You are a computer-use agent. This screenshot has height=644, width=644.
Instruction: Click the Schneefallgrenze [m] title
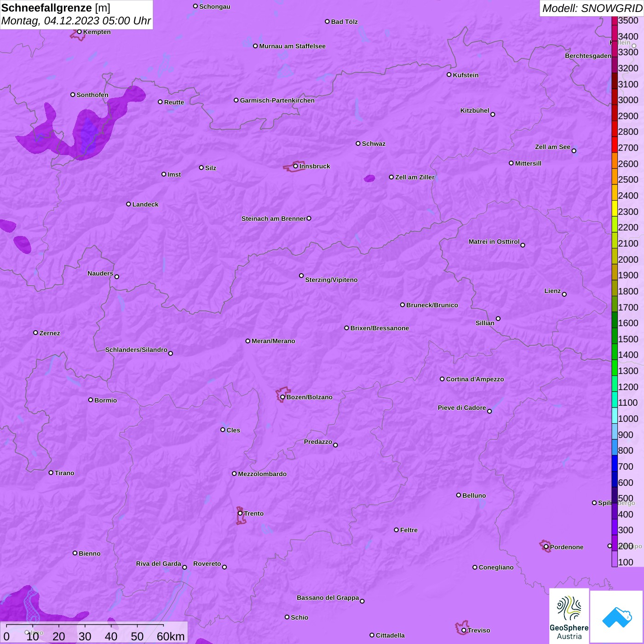tap(56, 8)
